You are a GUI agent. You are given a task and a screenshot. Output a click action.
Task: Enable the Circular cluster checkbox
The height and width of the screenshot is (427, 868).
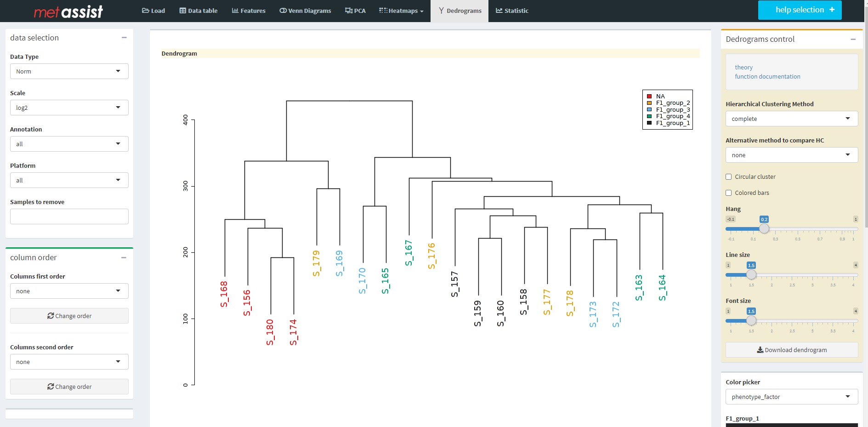click(728, 177)
